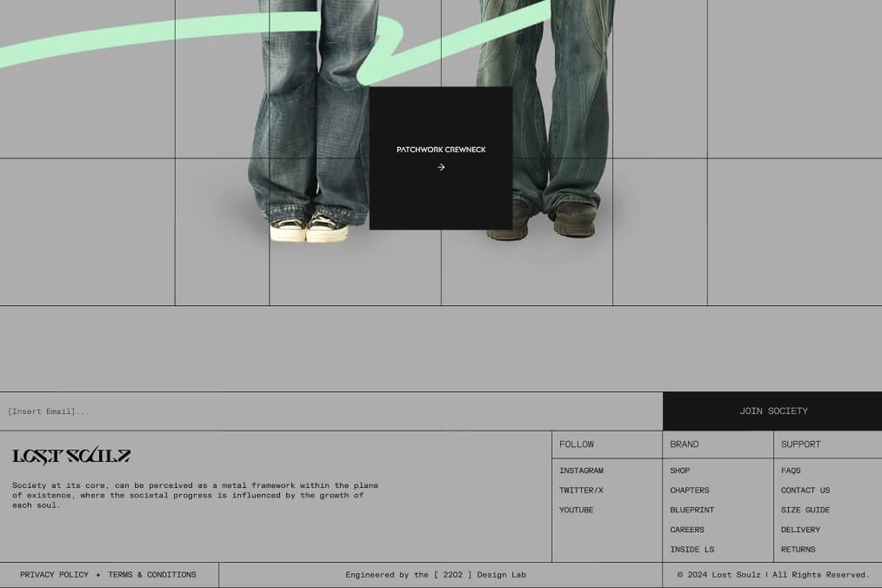Open the Twitter/X social link
The width and height of the screenshot is (882, 588).
coord(581,490)
